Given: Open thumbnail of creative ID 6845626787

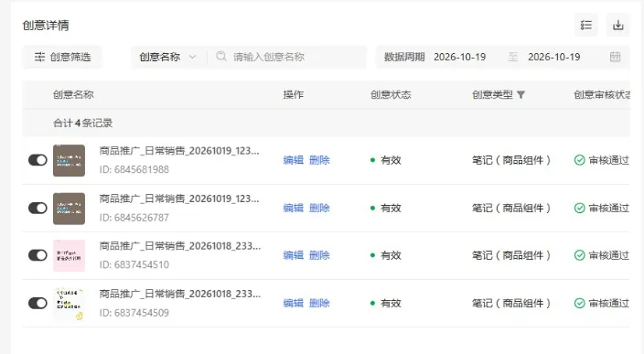Looking at the screenshot, I should click(x=69, y=209).
